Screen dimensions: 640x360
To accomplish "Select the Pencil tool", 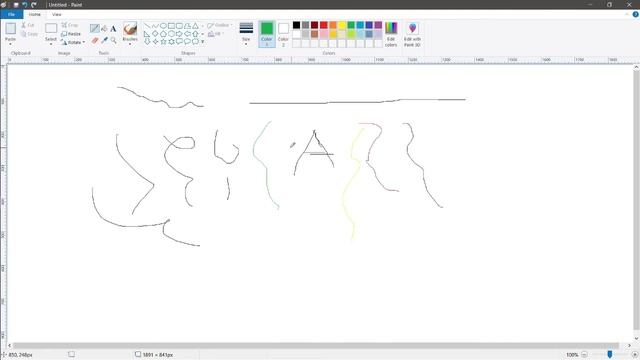I will [95, 28].
